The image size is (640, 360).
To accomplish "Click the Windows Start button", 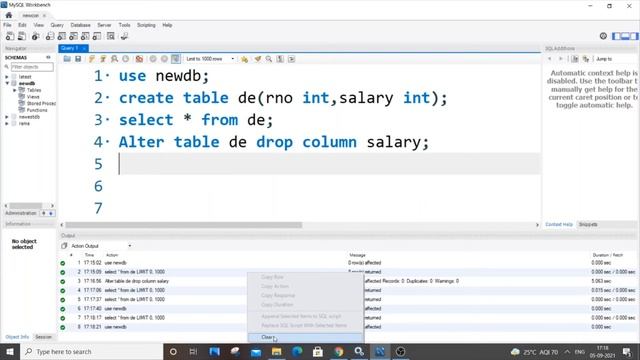I will tap(10, 351).
